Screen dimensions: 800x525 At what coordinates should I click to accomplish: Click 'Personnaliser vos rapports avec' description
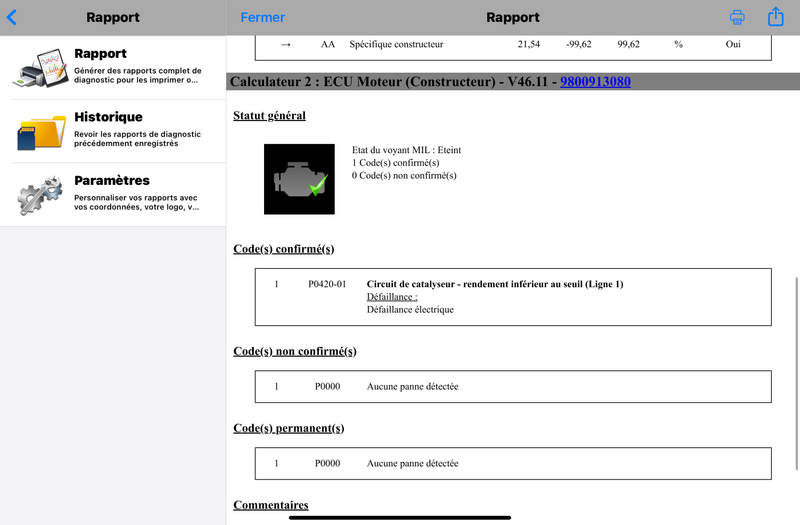pos(136,202)
